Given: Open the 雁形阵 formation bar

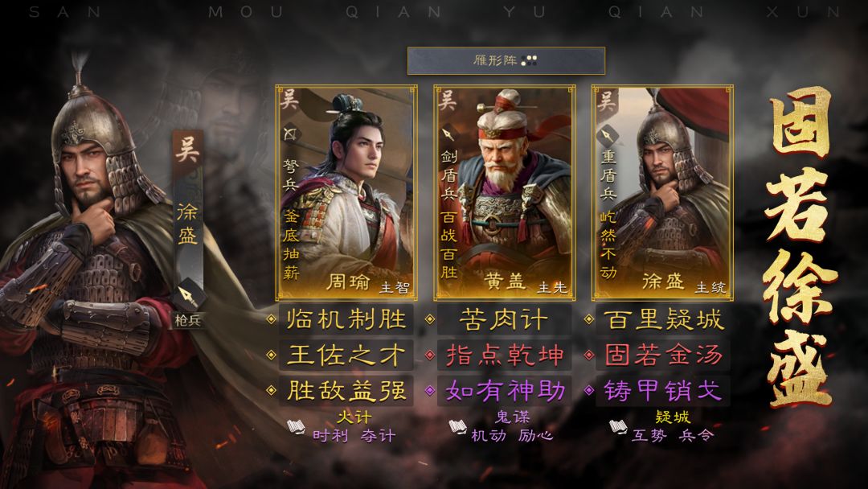Looking at the screenshot, I should point(506,60).
